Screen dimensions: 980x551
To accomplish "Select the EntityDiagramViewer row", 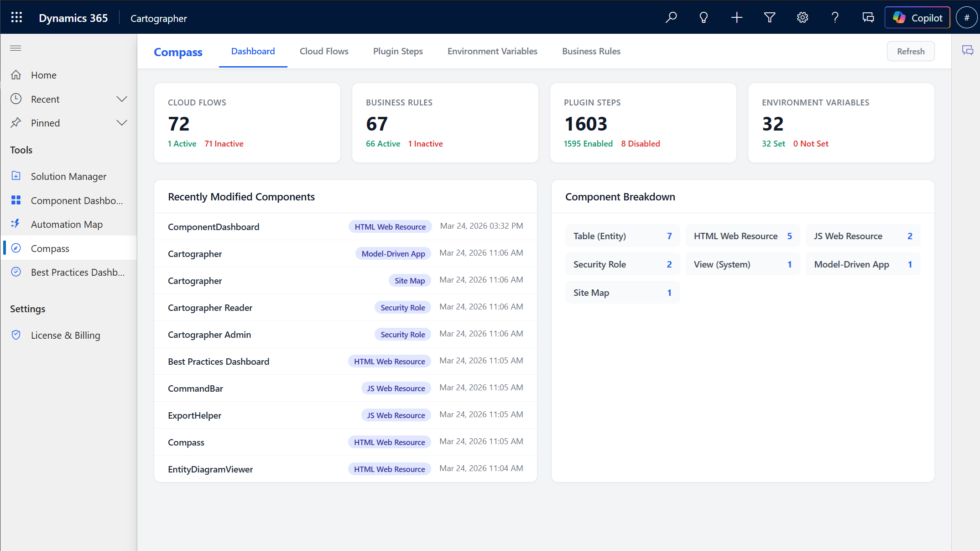I will tap(345, 469).
